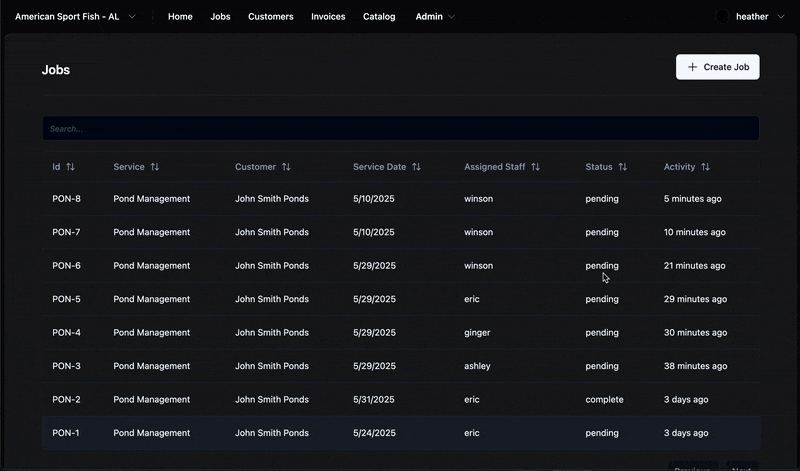Open the Invoices nav item
800x471 pixels.
coord(328,17)
